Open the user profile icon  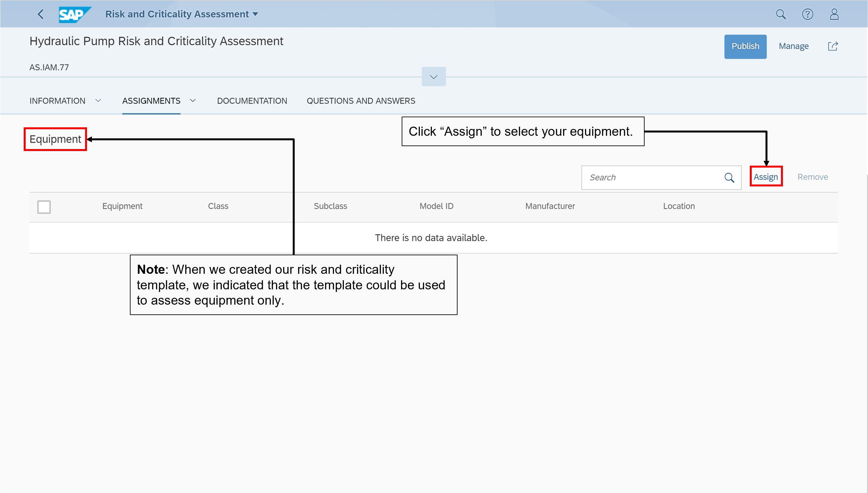tap(834, 14)
